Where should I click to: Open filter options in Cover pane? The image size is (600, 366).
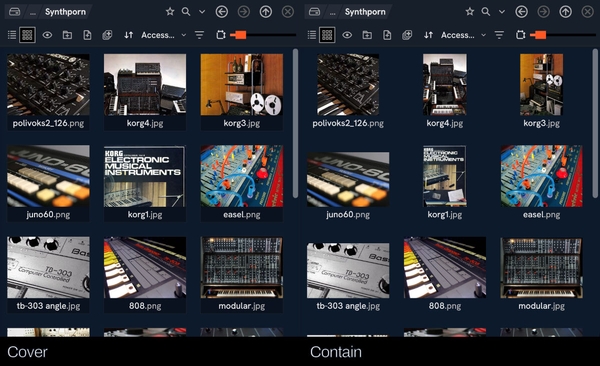pyautogui.click(x=199, y=35)
